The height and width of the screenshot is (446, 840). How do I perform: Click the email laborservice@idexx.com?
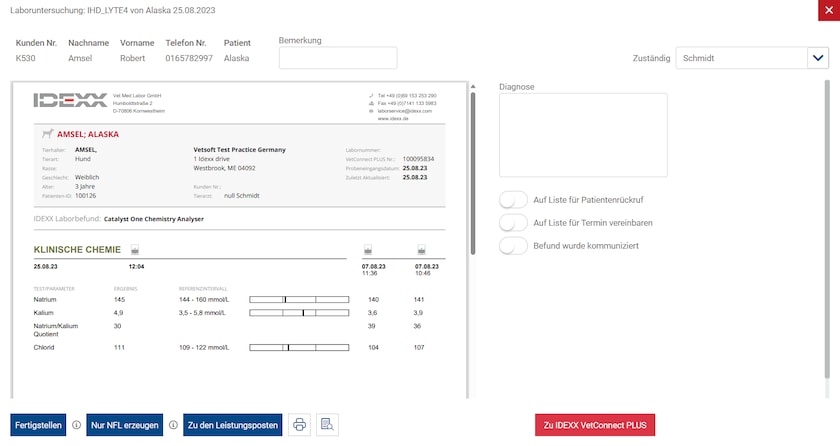tap(404, 111)
